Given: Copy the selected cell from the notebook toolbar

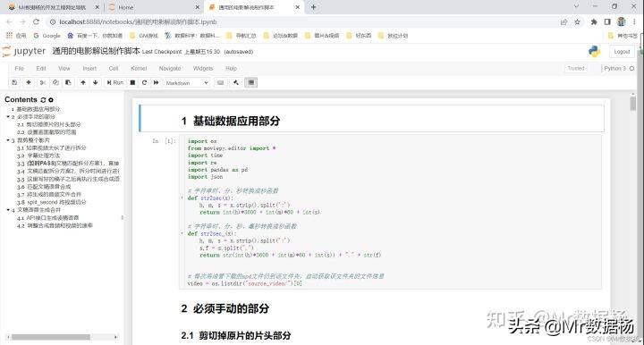Looking at the screenshot, I should (55, 82).
